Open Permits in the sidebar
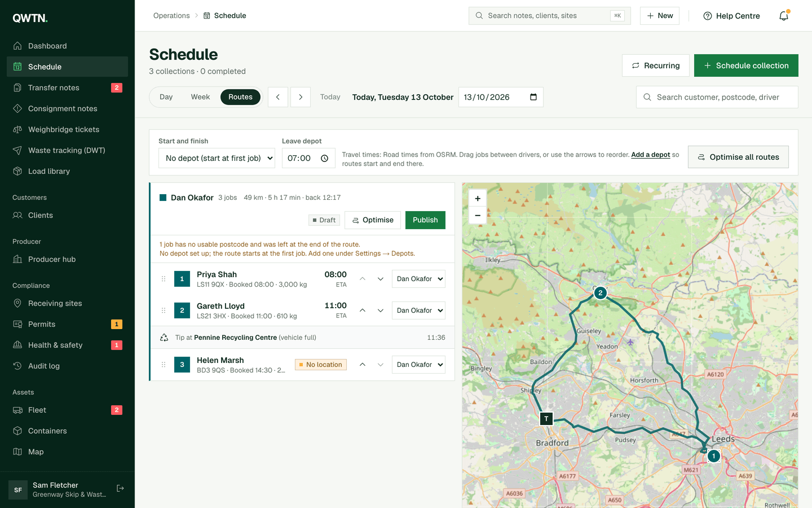This screenshot has width=812, height=508. [67, 324]
